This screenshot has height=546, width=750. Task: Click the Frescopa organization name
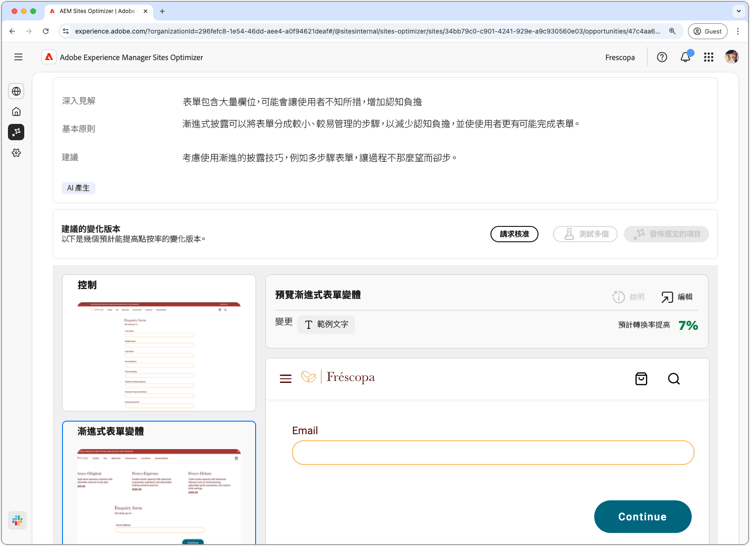point(620,57)
